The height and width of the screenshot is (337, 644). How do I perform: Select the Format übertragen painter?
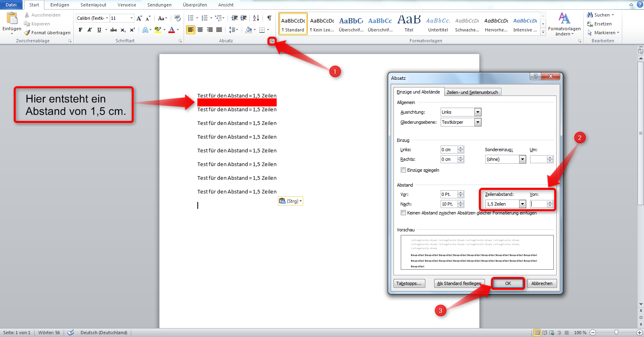point(47,33)
